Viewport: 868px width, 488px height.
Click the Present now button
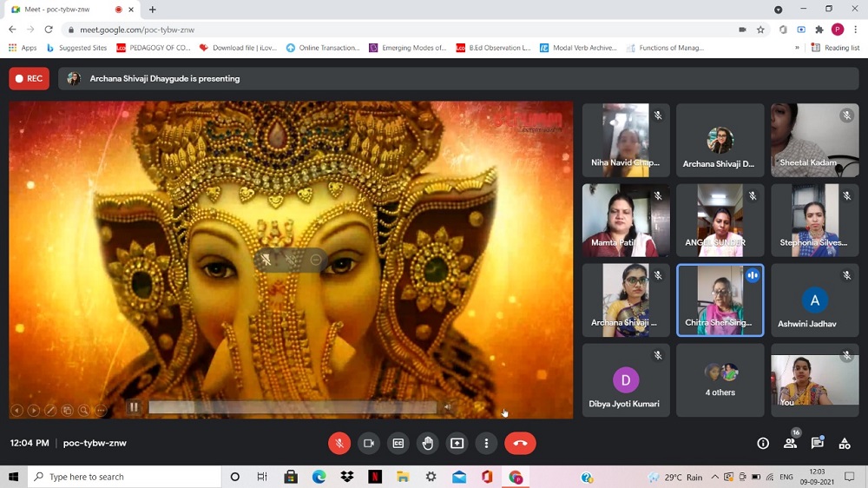pos(457,443)
